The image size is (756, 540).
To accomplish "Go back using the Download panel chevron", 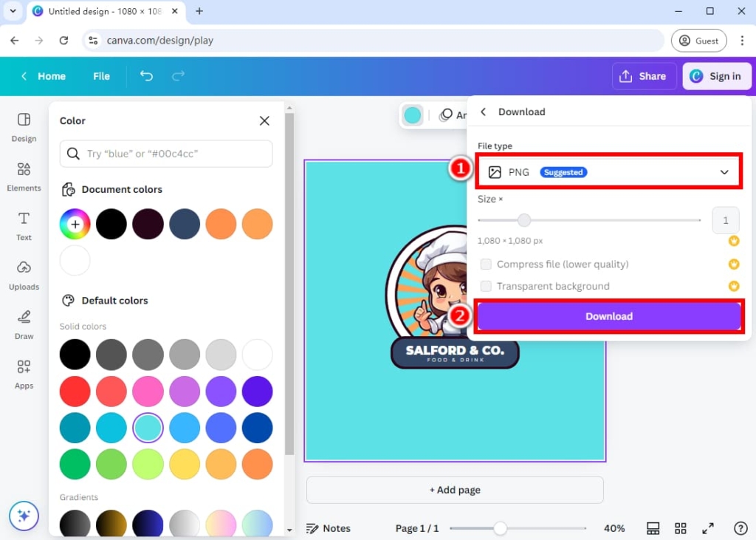I will click(x=484, y=112).
